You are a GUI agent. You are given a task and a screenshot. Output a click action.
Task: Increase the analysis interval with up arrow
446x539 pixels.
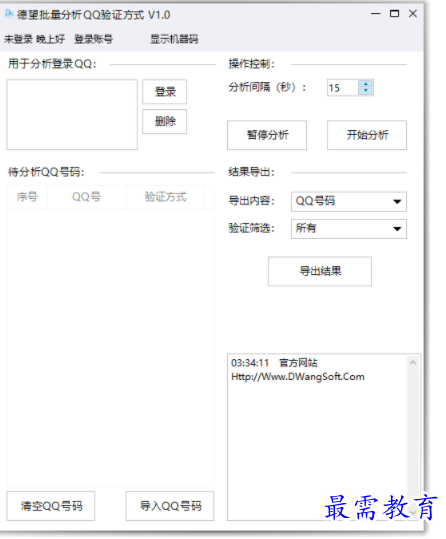(366, 84)
